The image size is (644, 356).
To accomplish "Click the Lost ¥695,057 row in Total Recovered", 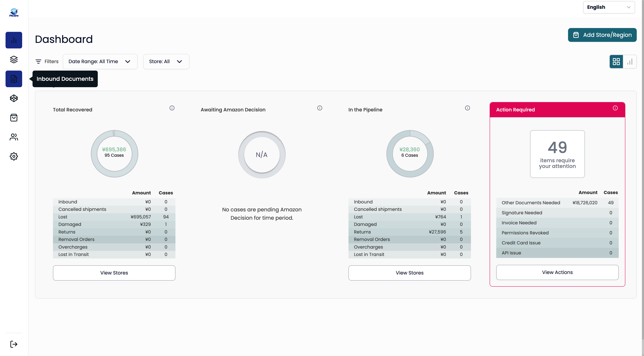I will (114, 217).
